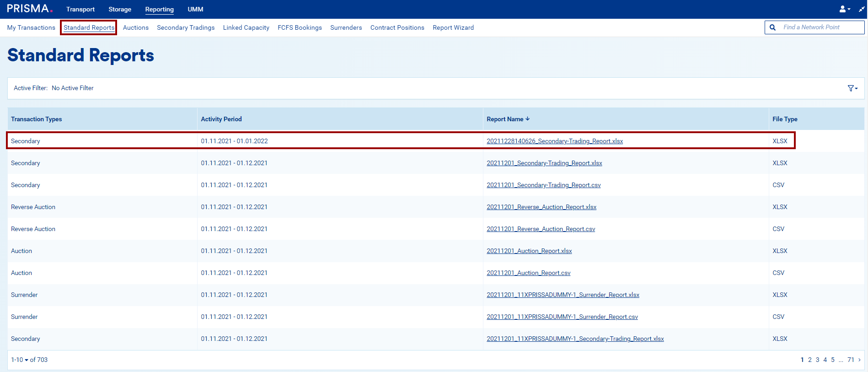The width and height of the screenshot is (868, 372).
Task: Open the filter funnel icon
Action: coord(852,88)
